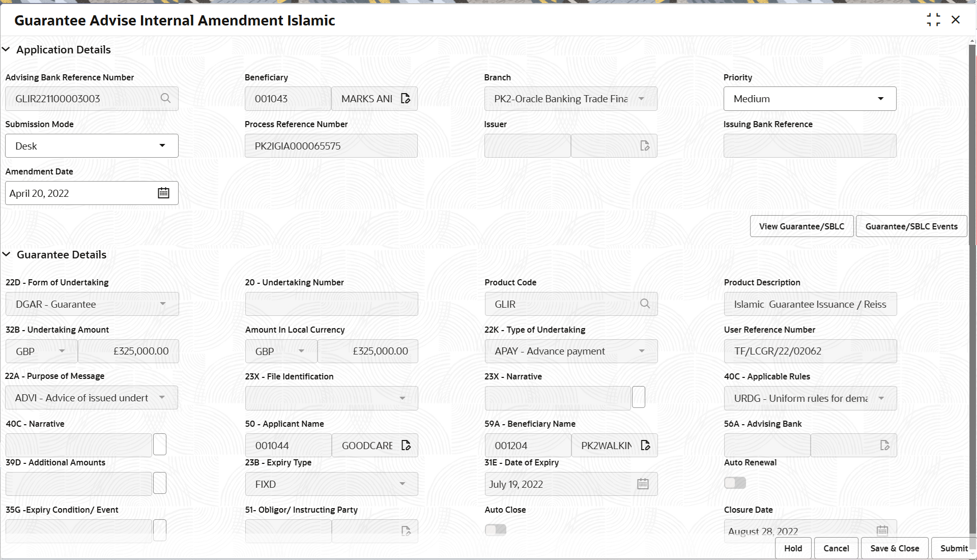Click the Guarantee/SBLC Events button
Image resolution: width=977 pixels, height=560 pixels.
[911, 226]
